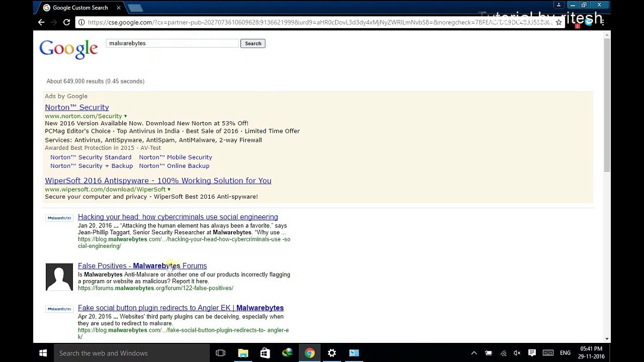This screenshot has height=362, width=644.
Task: Open Norton™ Online Backup sitelink
Action: (174, 166)
